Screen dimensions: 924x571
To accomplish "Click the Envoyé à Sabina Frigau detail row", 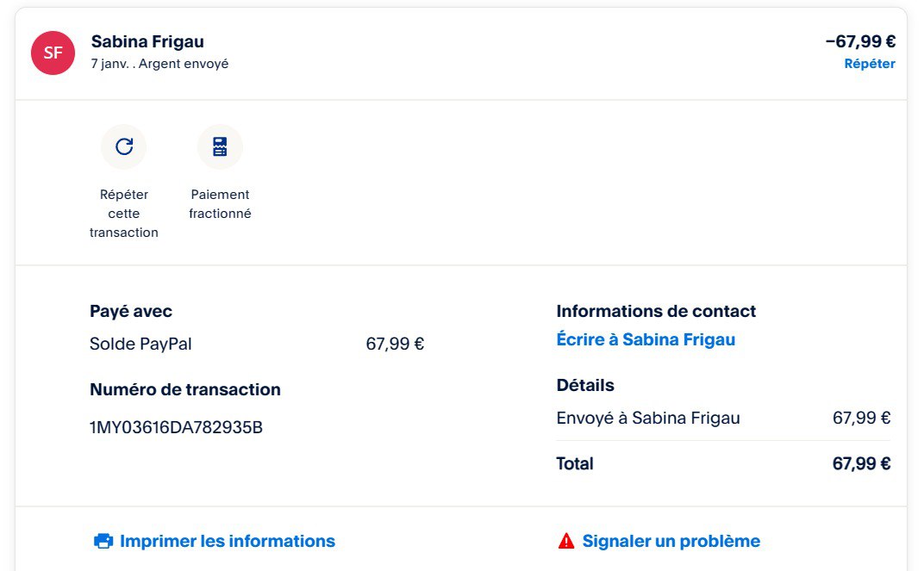I will 648,419.
